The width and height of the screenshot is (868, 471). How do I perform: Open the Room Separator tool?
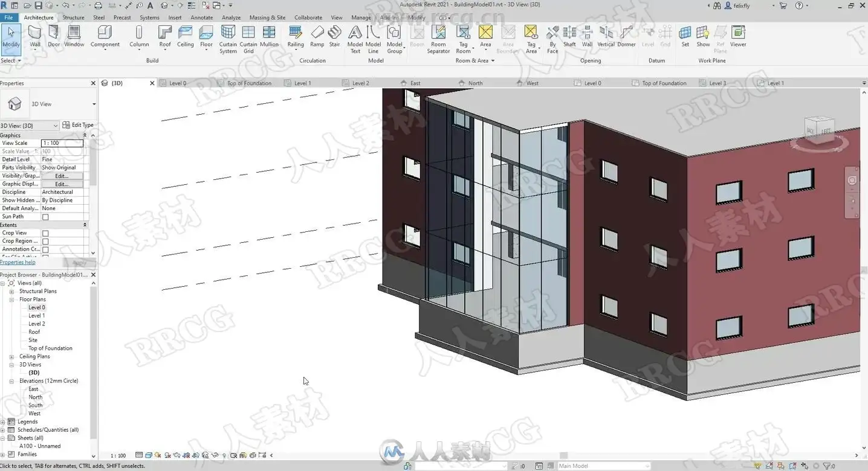(x=438, y=39)
